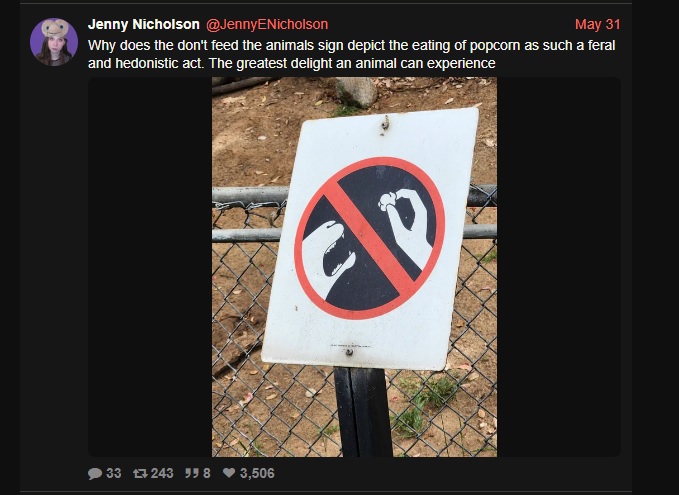Click the black sign post in the photo
The image size is (679, 495).
(x=363, y=412)
